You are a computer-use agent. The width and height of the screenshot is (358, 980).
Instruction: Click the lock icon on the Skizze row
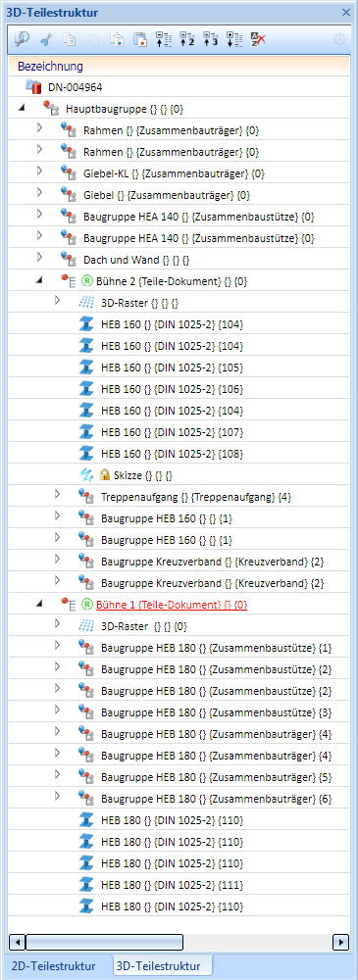coord(105,475)
